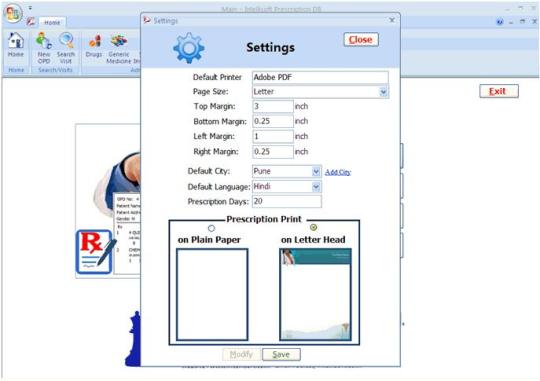Expand the Page Size dropdown

click(383, 92)
